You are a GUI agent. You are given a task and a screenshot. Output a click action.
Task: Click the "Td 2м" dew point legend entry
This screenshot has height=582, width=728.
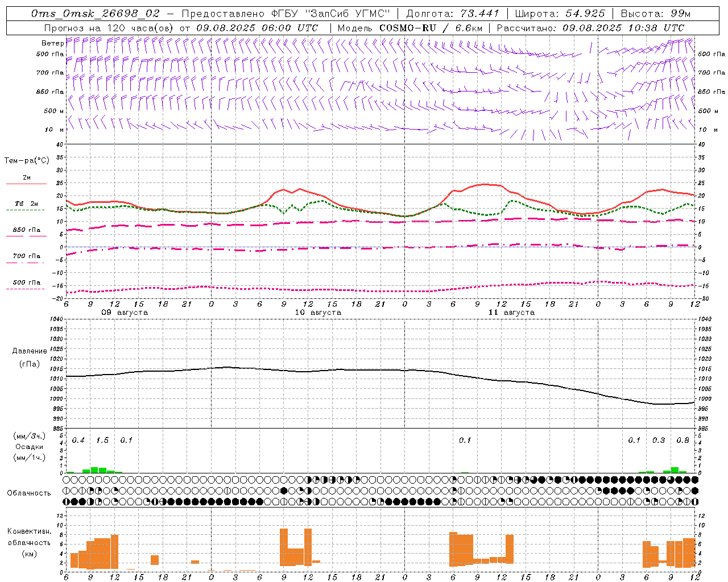(27, 203)
